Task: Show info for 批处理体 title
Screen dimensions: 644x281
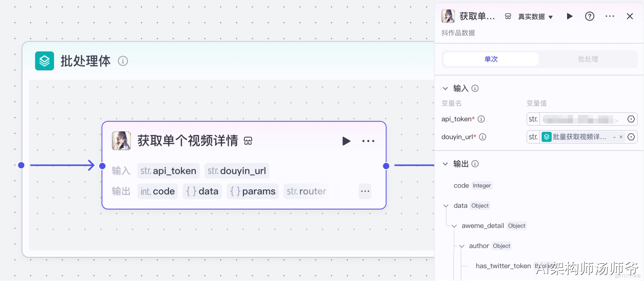Action: (123, 61)
